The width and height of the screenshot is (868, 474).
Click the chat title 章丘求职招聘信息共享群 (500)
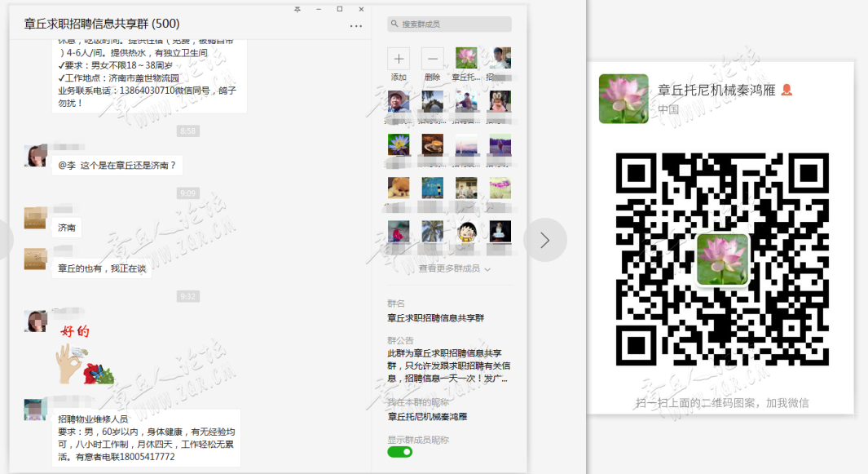(x=102, y=24)
